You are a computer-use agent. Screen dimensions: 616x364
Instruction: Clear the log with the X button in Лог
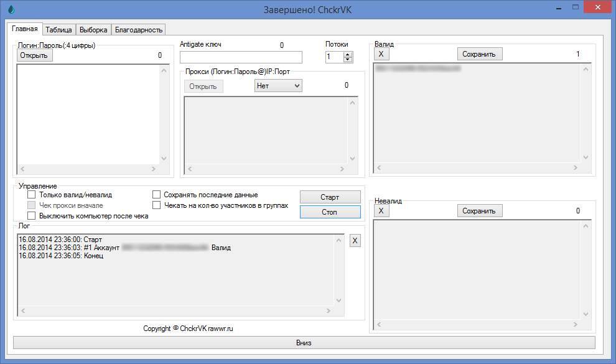click(x=355, y=241)
